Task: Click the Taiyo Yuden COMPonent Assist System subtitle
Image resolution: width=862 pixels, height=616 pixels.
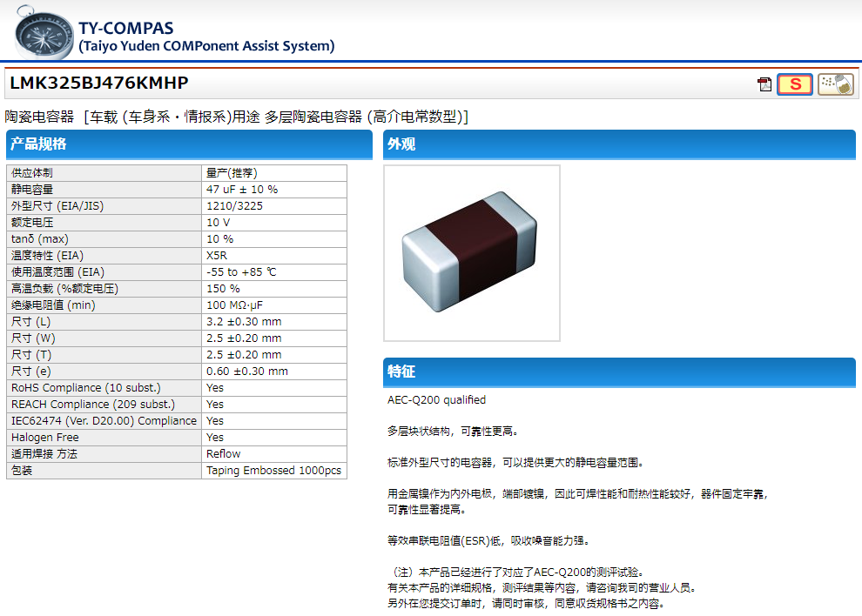Action: click(206, 46)
